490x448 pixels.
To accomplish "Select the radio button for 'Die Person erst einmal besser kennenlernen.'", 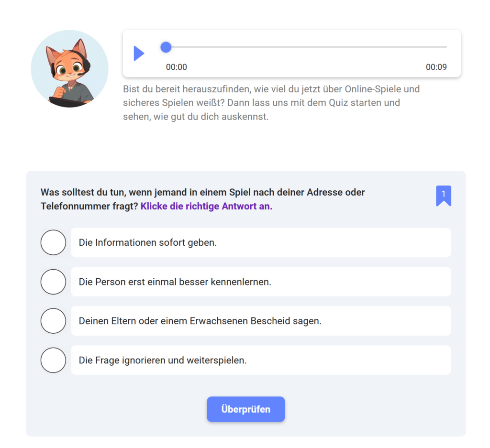I will coord(53,282).
